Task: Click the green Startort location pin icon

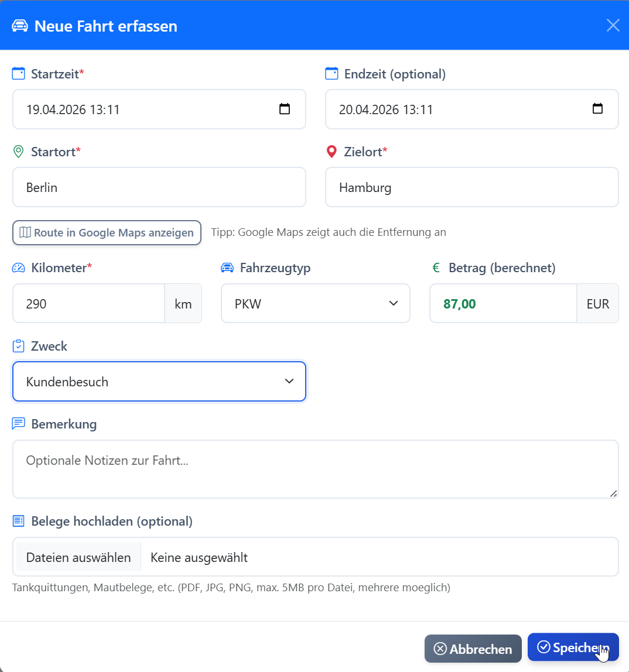Action: [19, 152]
